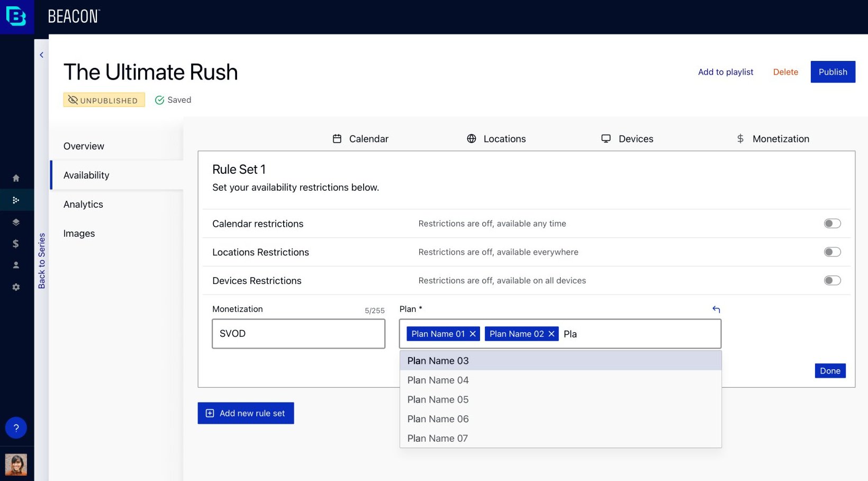Click the Plan Name 02 chip label
Image resolution: width=868 pixels, height=481 pixels.
point(517,334)
